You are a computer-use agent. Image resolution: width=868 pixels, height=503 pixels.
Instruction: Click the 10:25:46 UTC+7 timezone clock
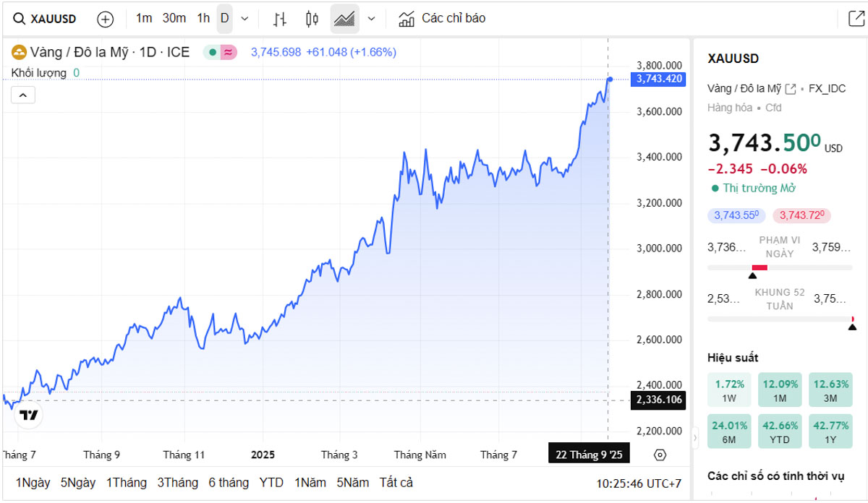639,483
